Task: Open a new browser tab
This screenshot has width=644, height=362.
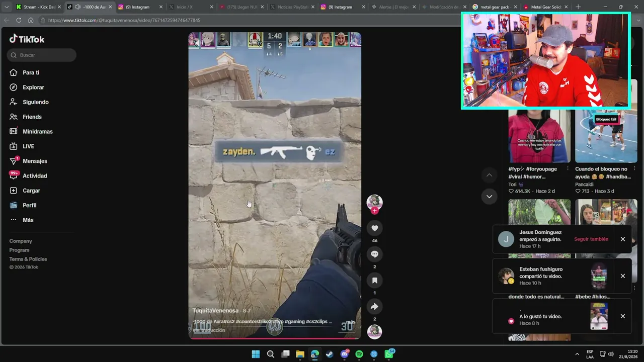Action: (578, 7)
